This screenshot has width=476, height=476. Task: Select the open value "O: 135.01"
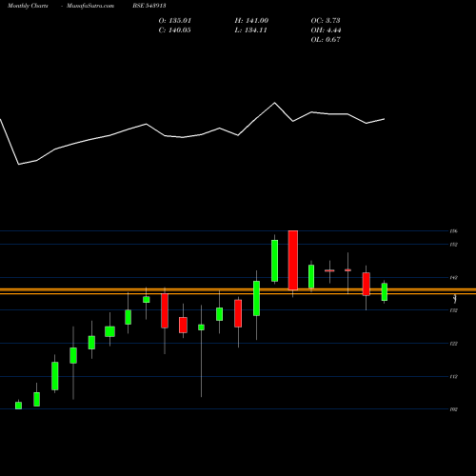click(x=175, y=21)
